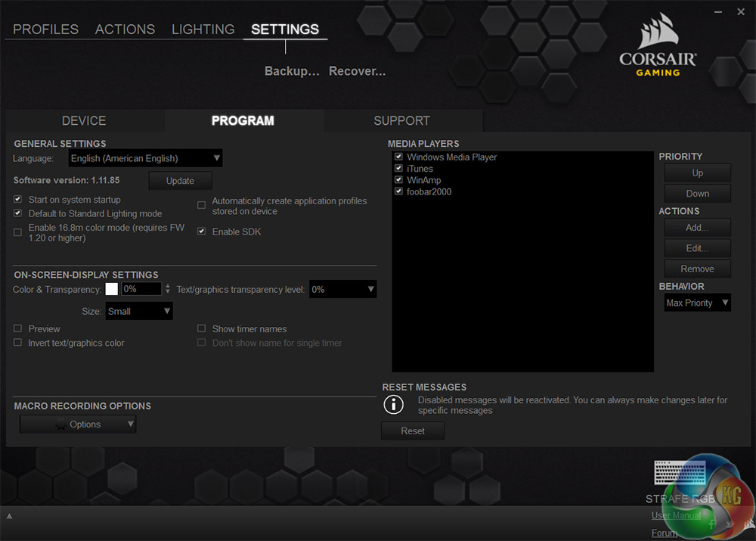Open the Language dropdown

(145, 158)
